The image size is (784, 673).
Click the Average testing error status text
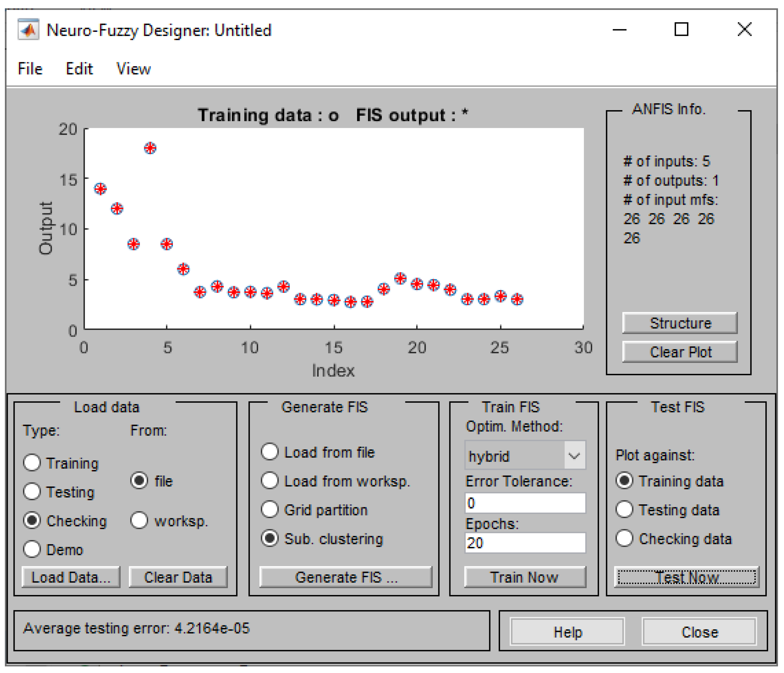click(136, 628)
